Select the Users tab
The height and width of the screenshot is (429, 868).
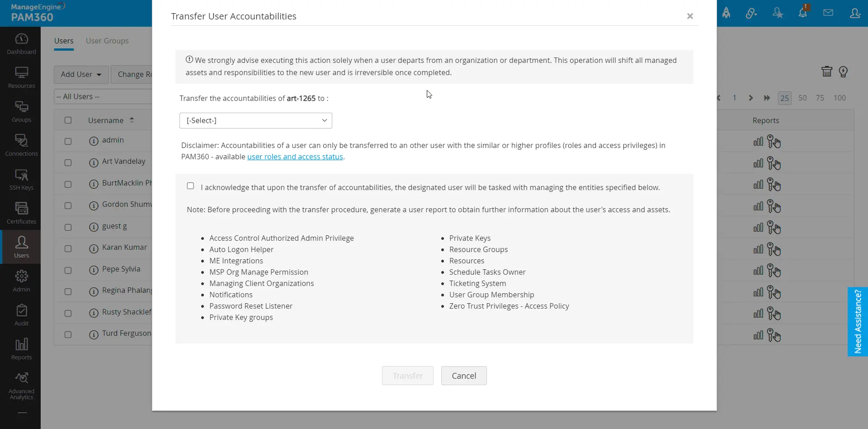tap(64, 40)
